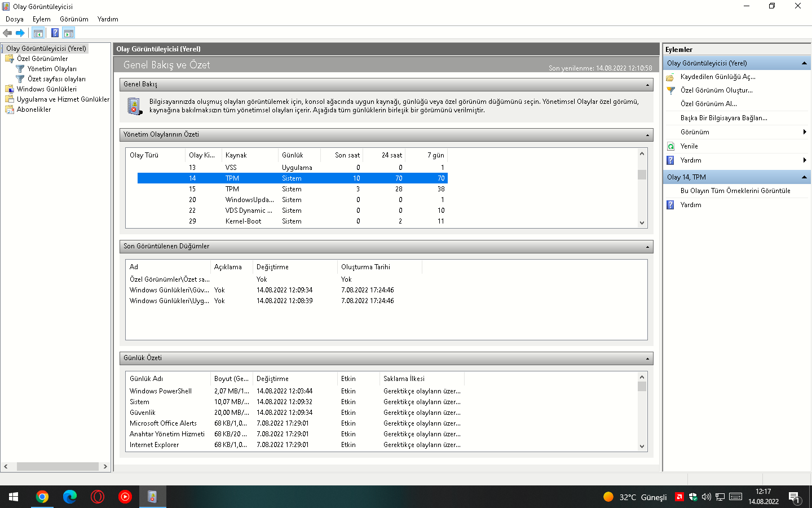Click the Günlük Özeti list scroll down arrow
The height and width of the screenshot is (508, 812).
click(x=642, y=446)
